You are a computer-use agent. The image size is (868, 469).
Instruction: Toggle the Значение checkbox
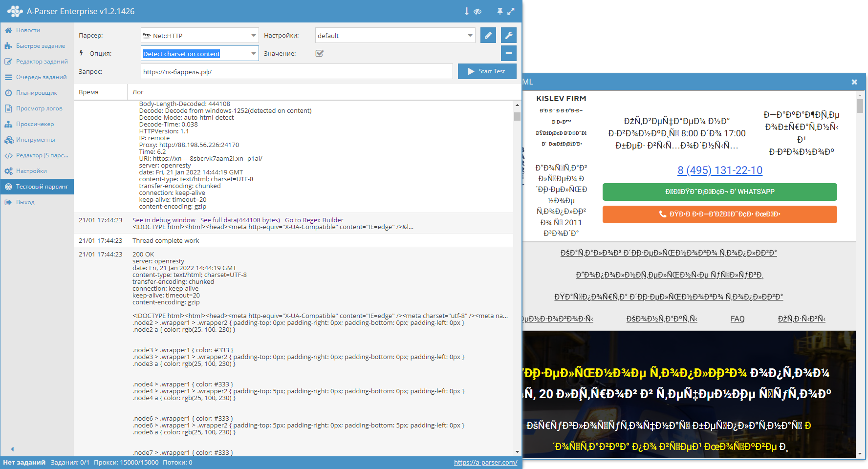tap(319, 54)
